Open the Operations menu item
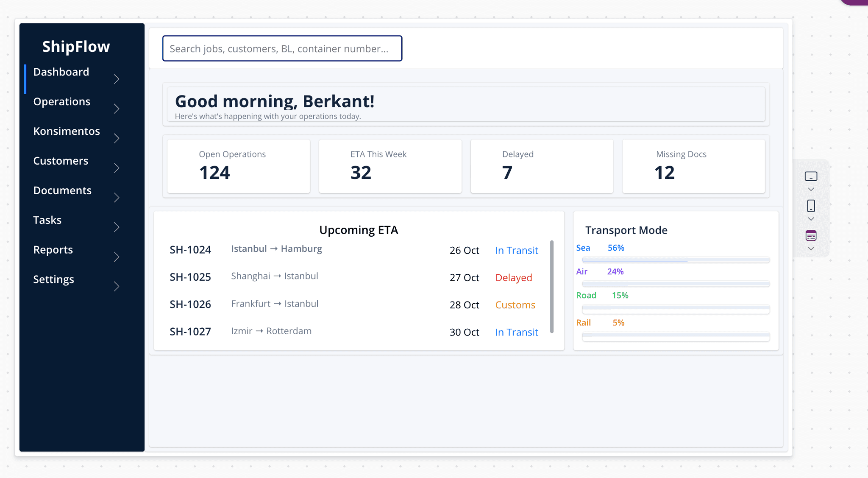The image size is (868, 478). click(61, 101)
